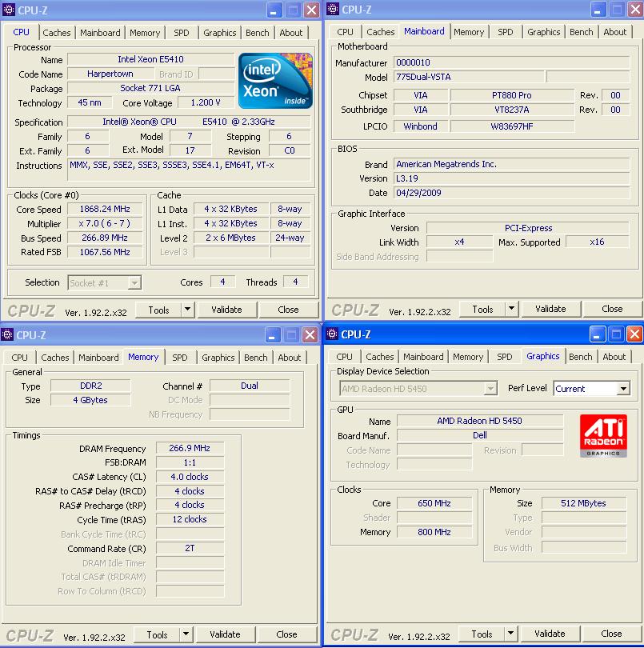The width and height of the screenshot is (644, 648).
Task: Click Level 2 cache value 2 x 6 MBytes
Action: click(x=231, y=238)
